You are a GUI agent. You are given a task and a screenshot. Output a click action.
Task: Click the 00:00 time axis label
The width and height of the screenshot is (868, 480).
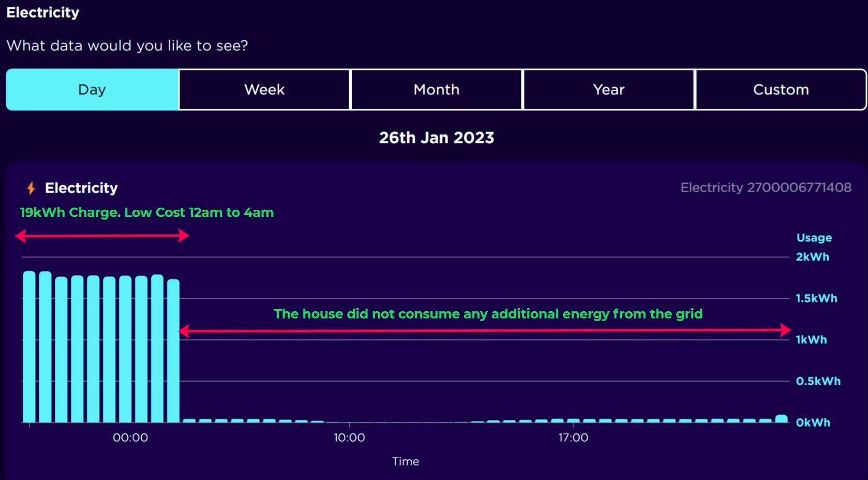click(x=130, y=438)
